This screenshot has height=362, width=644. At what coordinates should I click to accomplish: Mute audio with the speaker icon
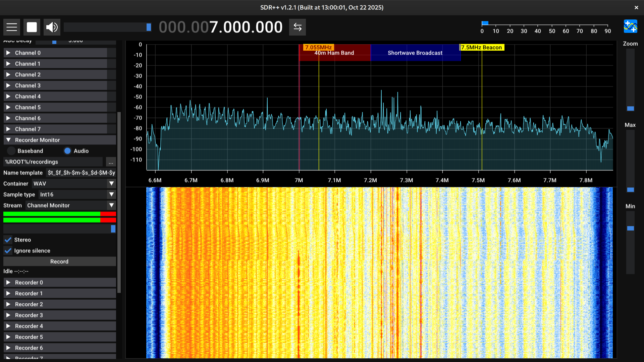pos(52,27)
